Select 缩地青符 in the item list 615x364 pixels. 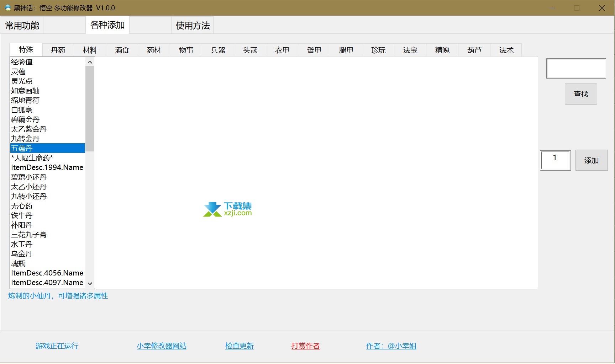pos(48,100)
